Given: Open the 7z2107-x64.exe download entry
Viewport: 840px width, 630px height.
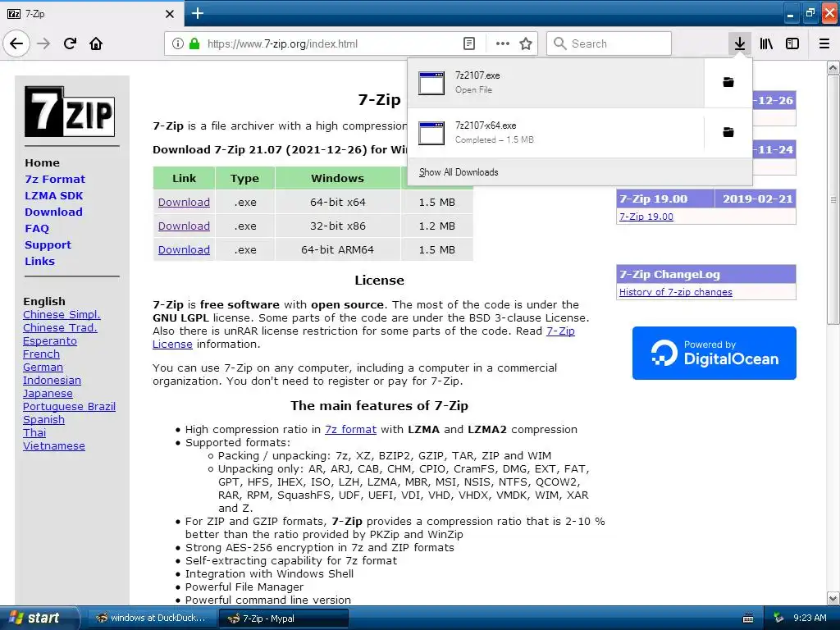Looking at the screenshot, I should click(x=555, y=132).
